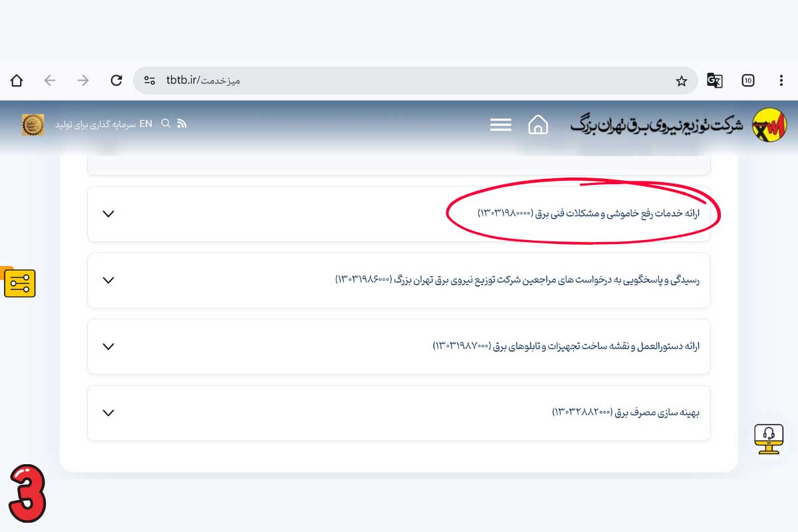Expand the رسیدگی و پاسخگویی row chevron

tap(108, 280)
